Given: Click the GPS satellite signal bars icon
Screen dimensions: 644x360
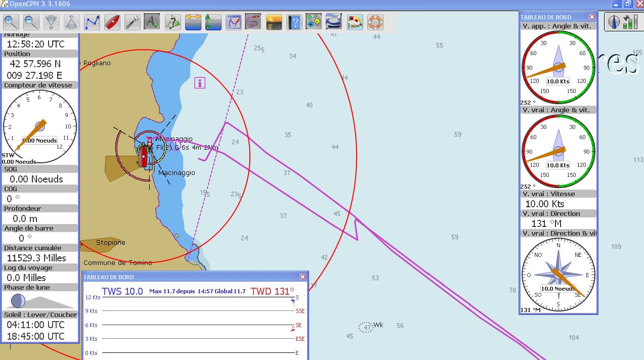Looking at the screenshot, I should point(630,22).
